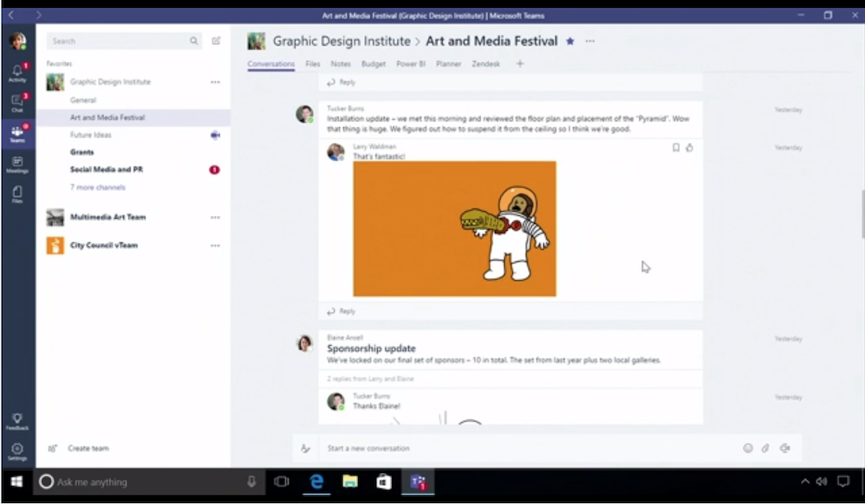Viewport: 865px width, 504px height.
Task: Expand the 7 more channels list
Action: (98, 188)
